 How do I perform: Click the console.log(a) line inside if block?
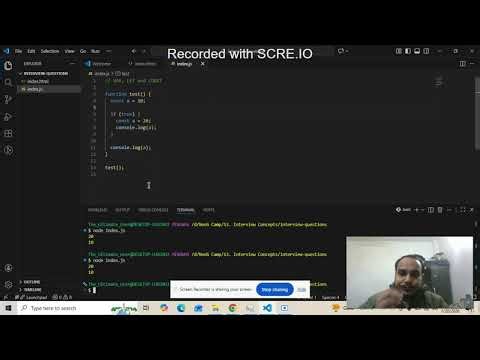pyautogui.click(x=136, y=127)
